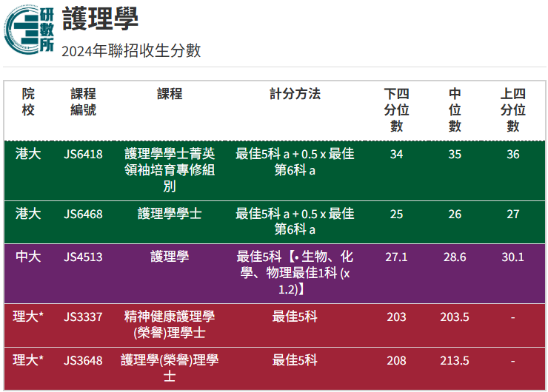Select the 護理學學士菁英領袖培育專修組別 programme name

pos(170,170)
